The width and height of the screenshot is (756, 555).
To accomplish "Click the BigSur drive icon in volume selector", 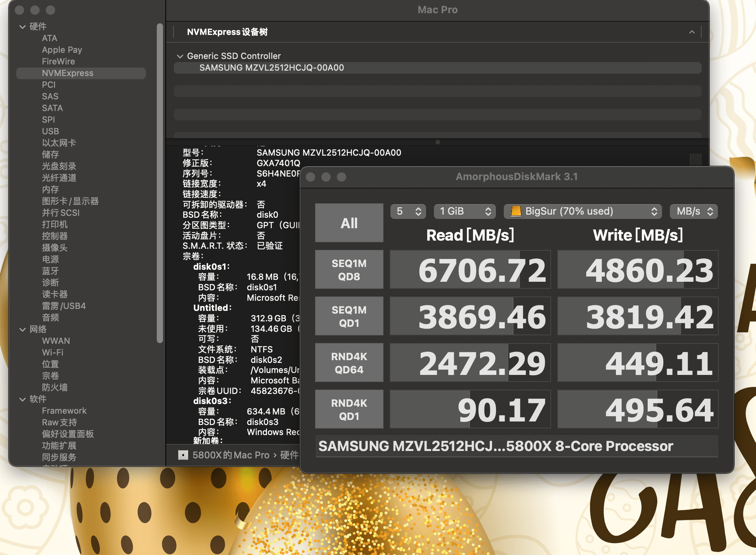I will pos(516,211).
